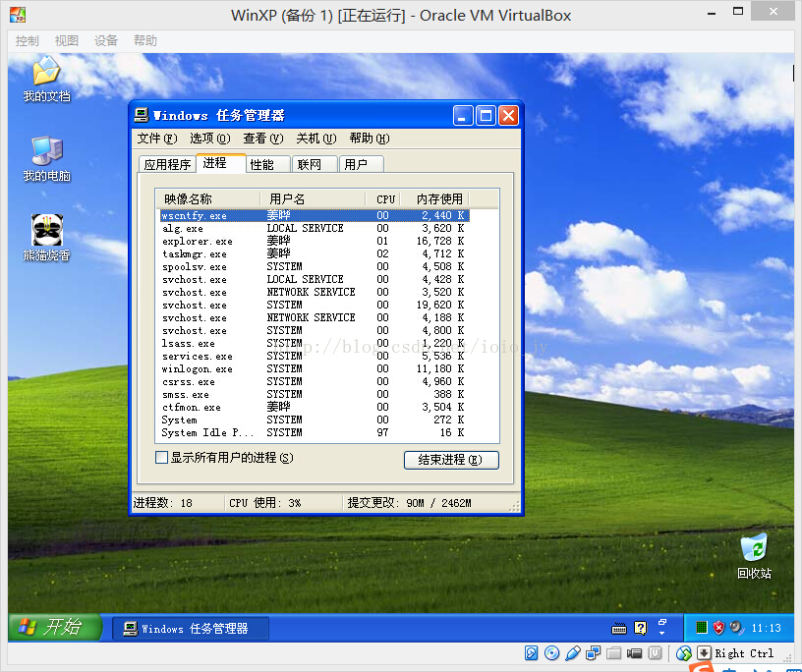Screen dimensions: 802x672
Task: Sort by 用户名 column header
Action: pos(313,198)
